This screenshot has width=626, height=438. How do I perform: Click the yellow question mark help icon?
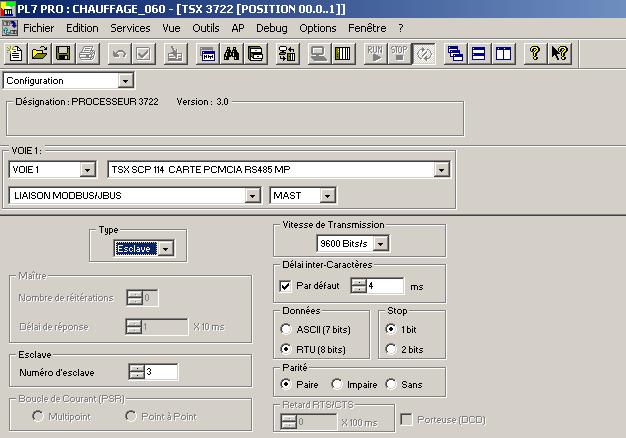tap(535, 54)
